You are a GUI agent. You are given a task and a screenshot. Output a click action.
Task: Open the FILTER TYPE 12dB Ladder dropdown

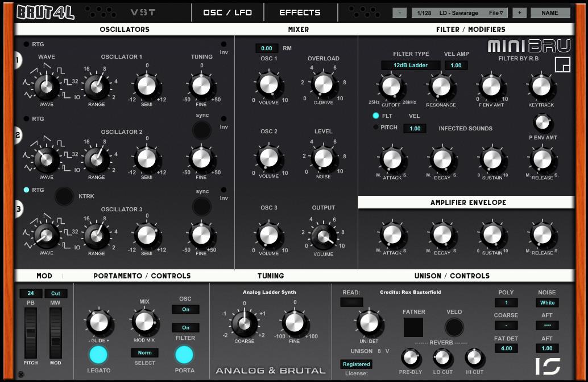(411, 65)
